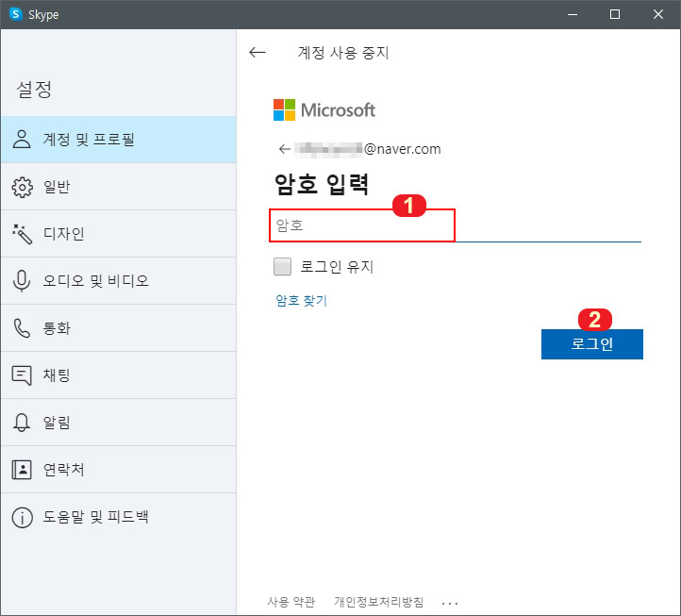Image resolution: width=681 pixels, height=616 pixels.
Task: Open the 암호 찾기 link
Action: [x=302, y=300]
